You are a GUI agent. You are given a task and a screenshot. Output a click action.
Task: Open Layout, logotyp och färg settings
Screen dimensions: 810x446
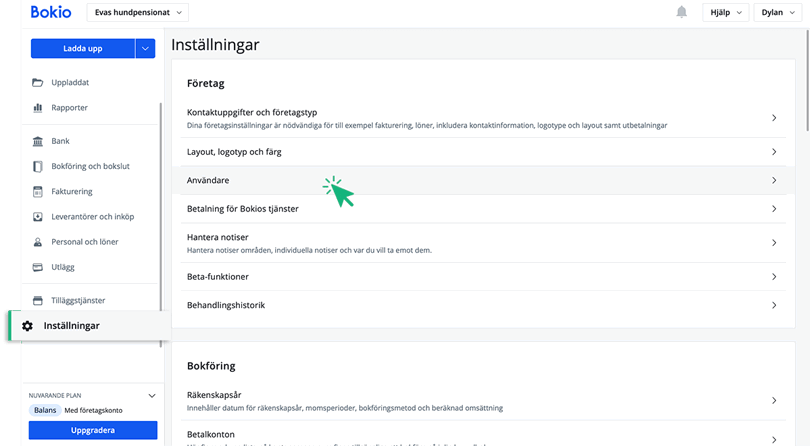coord(483,152)
